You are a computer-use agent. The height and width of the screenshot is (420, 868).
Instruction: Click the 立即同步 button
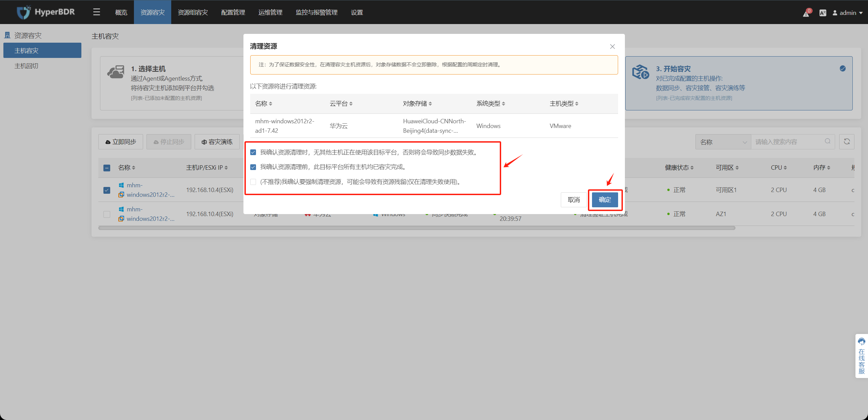[121, 142]
